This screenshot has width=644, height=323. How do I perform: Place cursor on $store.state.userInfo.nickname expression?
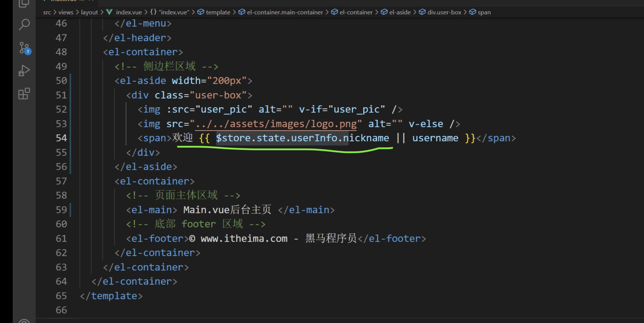[x=303, y=138]
